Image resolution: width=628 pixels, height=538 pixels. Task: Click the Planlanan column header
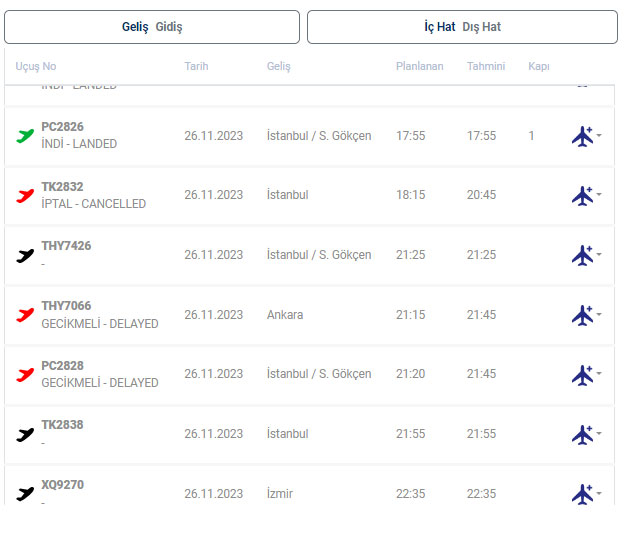click(419, 67)
